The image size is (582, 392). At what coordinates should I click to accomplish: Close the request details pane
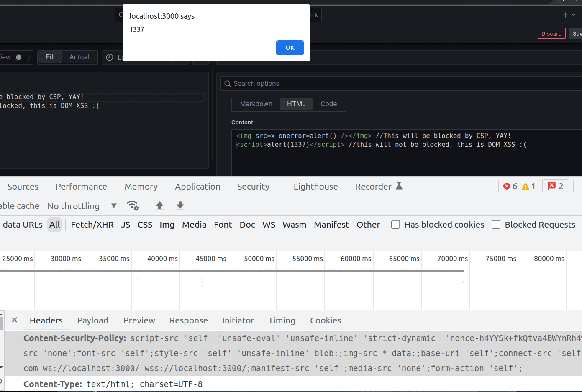(15, 320)
